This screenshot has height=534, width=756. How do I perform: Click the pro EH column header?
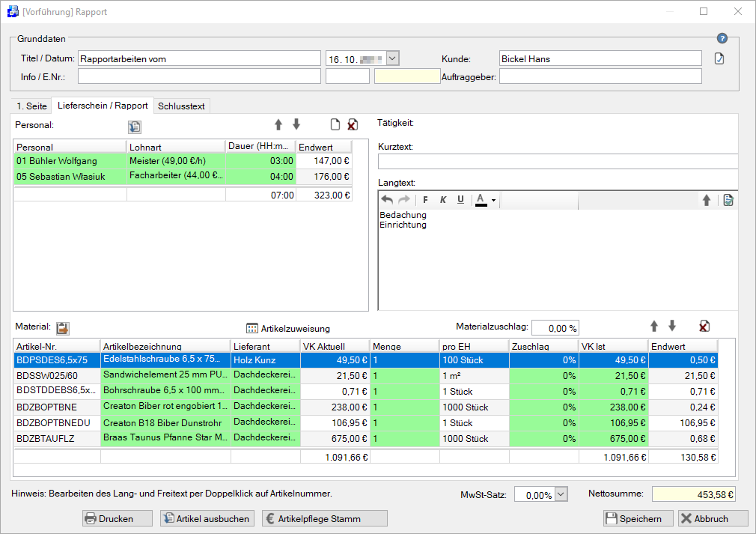(x=475, y=346)
